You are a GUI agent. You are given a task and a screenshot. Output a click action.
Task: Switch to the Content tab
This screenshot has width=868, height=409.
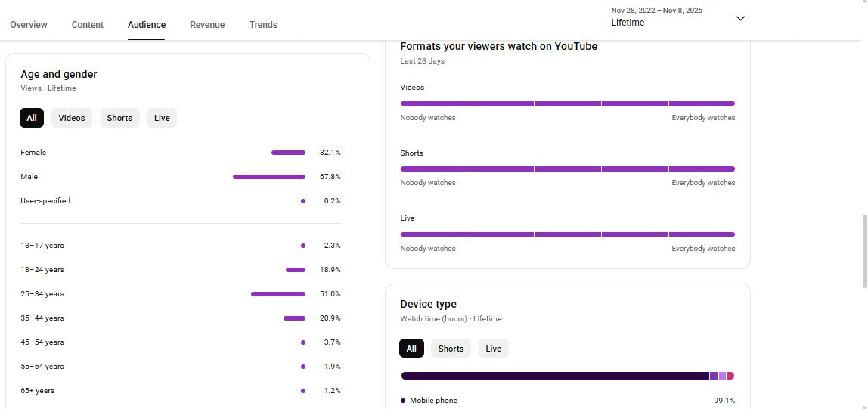88,25
